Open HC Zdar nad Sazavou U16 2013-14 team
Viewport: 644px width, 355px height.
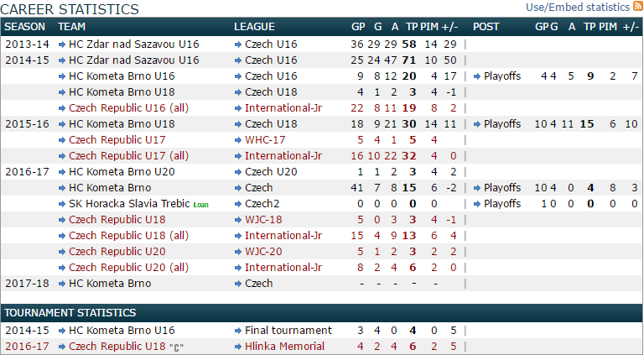point(134,44)
